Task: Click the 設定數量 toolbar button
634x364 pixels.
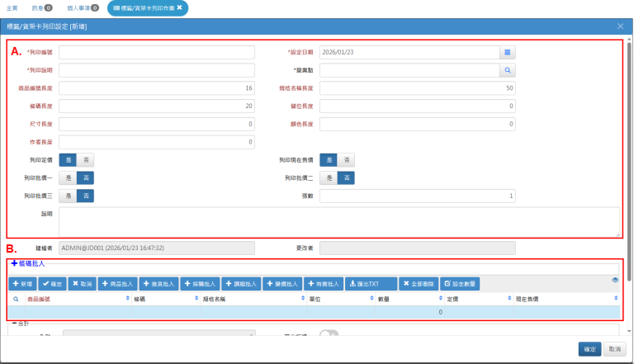Action: click(460, 283)
